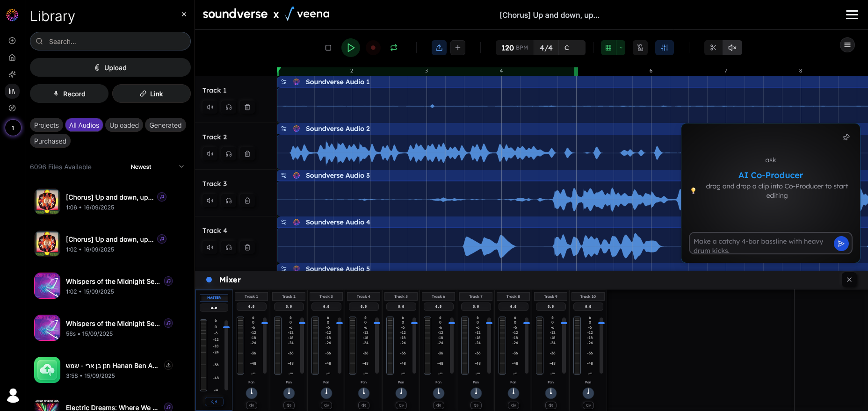This screenshot has height=411, width=868.
Task: Close the Mixer panel
Action: pos(849,280)
